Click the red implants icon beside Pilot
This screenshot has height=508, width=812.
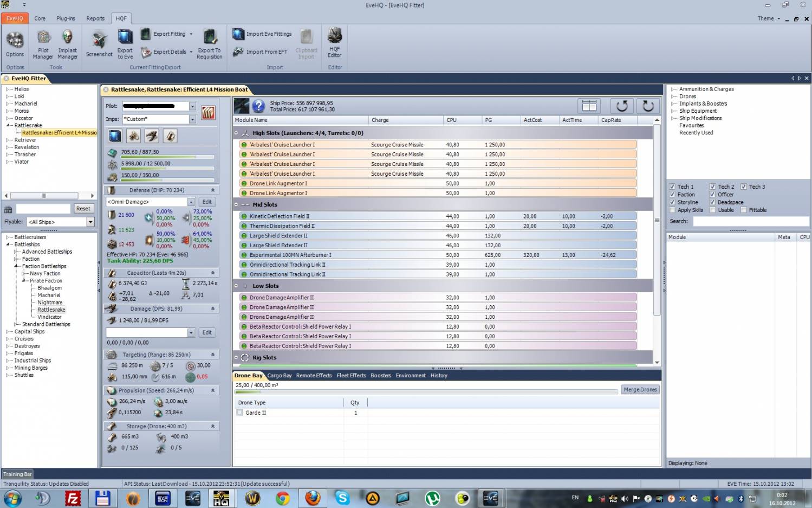click(208, 112)
